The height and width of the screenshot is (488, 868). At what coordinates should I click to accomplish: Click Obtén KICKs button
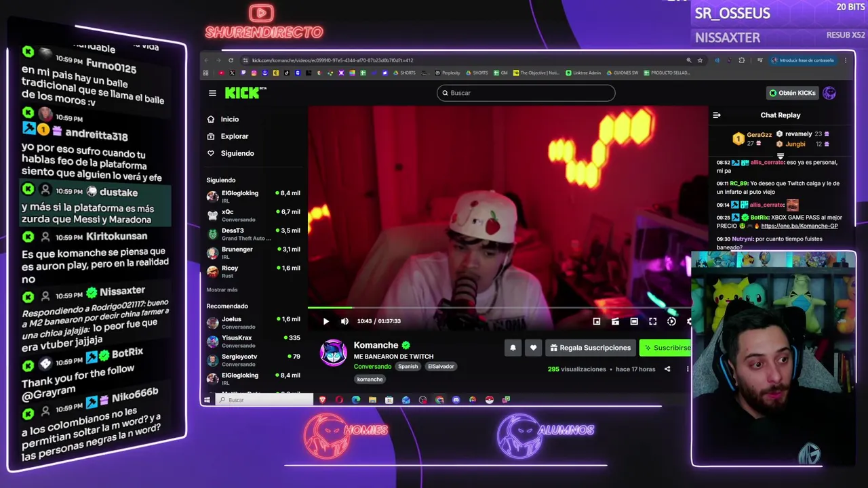792,93
